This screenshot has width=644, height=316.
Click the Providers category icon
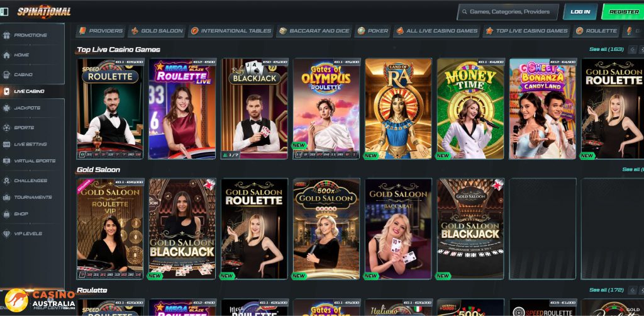(x=82, y=31)
